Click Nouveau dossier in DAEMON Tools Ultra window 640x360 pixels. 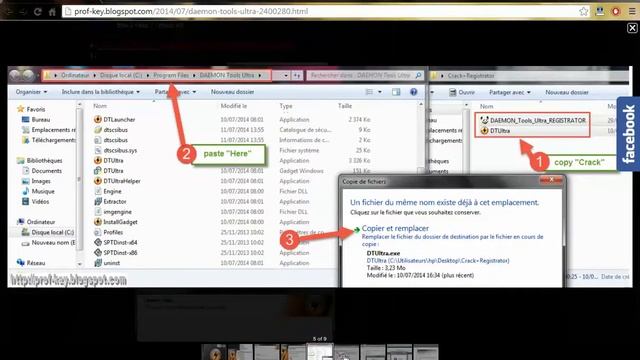[x=232, y=92]
